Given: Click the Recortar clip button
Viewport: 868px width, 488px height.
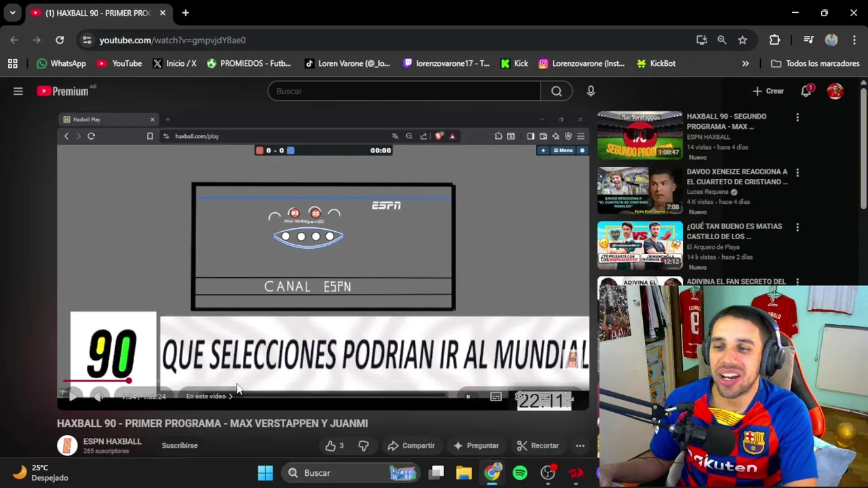Looking at the screenshot, I should (x=538, y=445).
